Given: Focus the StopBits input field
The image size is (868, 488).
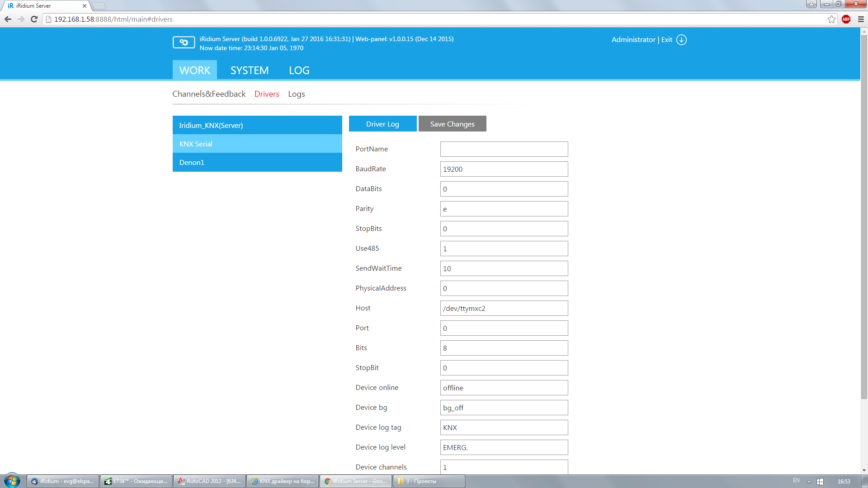Looking at the screenshot, I should coord(504,229).
